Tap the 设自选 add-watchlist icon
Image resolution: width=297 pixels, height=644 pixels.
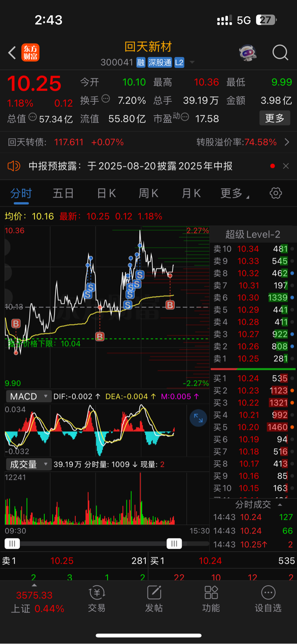coord(268,599)
